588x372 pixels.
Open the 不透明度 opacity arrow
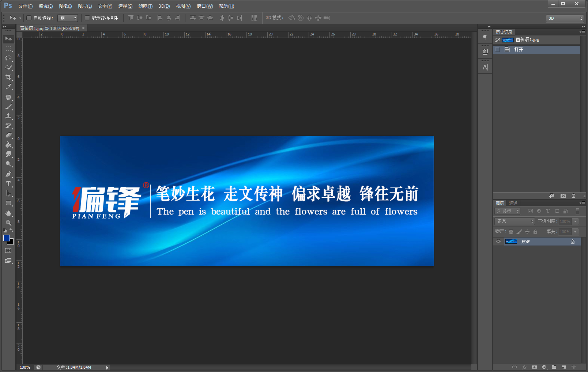click(576, 221)
